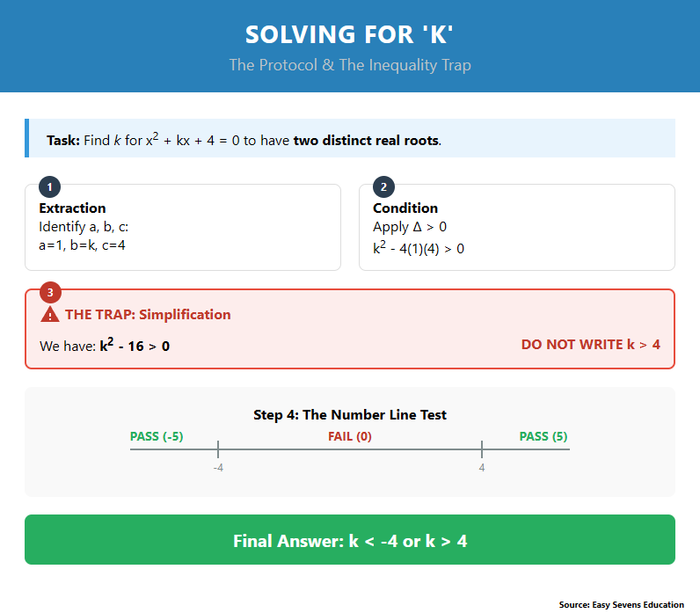
Task: Click the red DO NOT WRITE k > 4 warning
Action: coord(590,344)
